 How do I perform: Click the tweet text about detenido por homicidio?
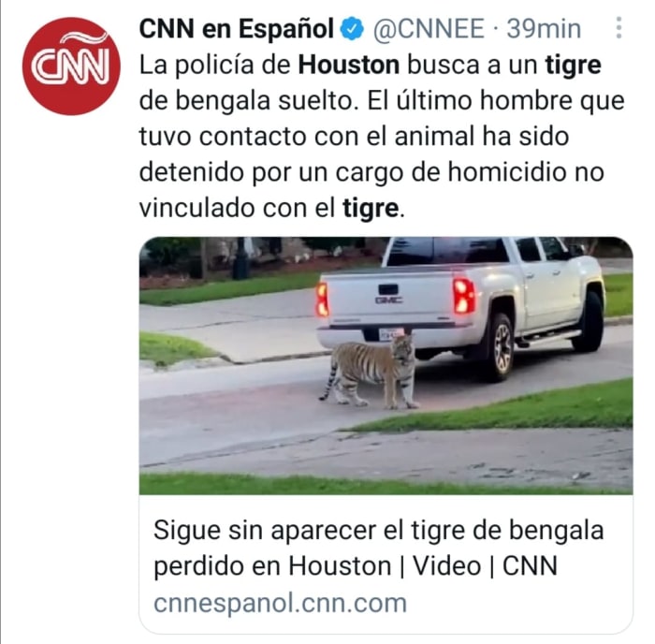pos(371,172)
